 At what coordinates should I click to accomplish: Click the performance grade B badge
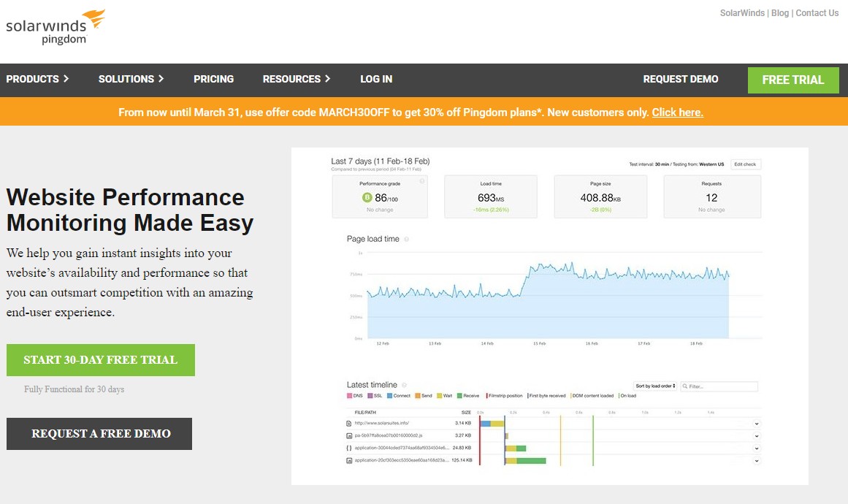[367, 198]
